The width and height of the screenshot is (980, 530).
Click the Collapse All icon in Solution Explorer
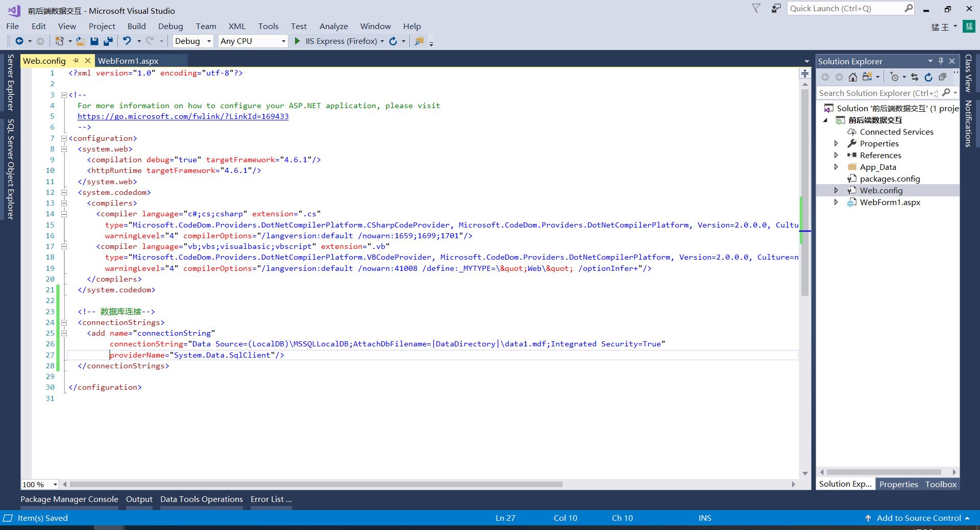pos(942,77)
